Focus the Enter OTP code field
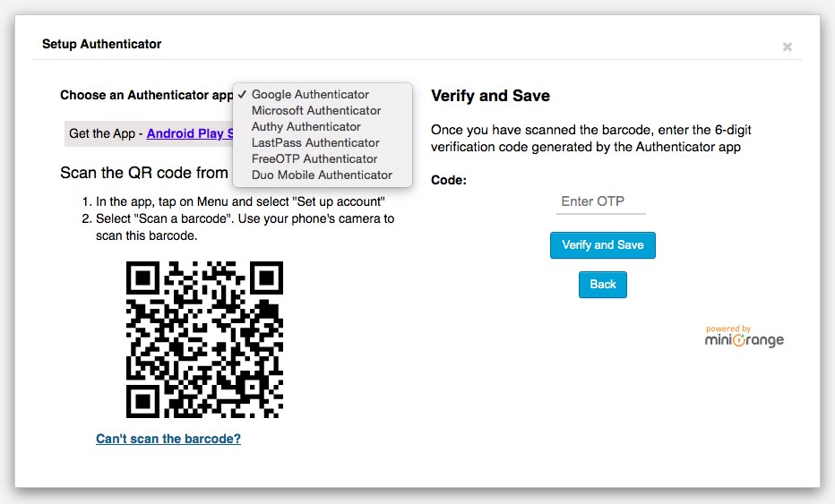Image resolution: width=835 pixels, height=504 pixels. click(600, 201)
